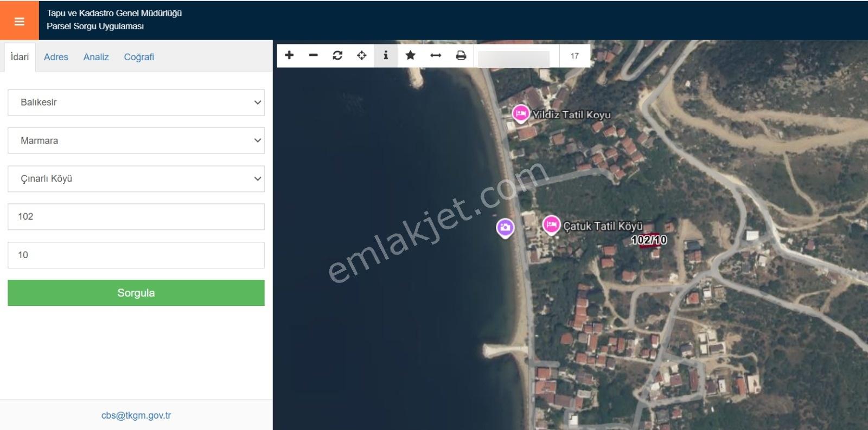Open the cbs@tkgm.gov.tr email link

136,415
